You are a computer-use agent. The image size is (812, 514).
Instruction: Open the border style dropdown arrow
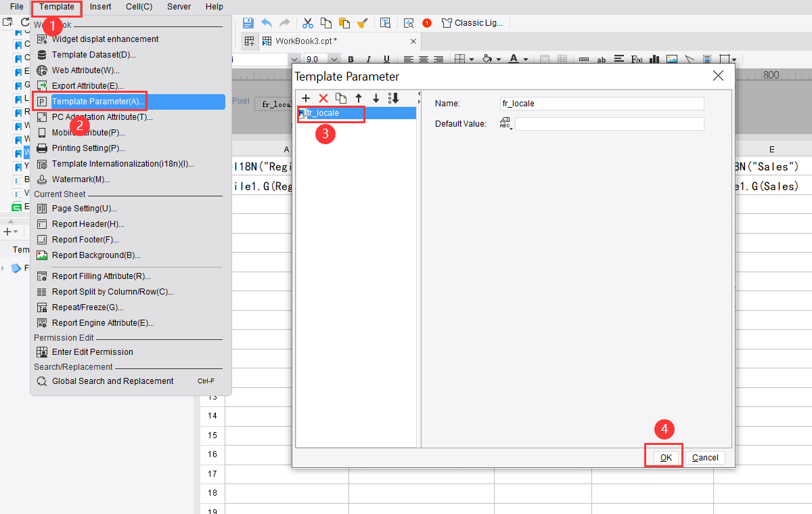(x=472, y=60)
